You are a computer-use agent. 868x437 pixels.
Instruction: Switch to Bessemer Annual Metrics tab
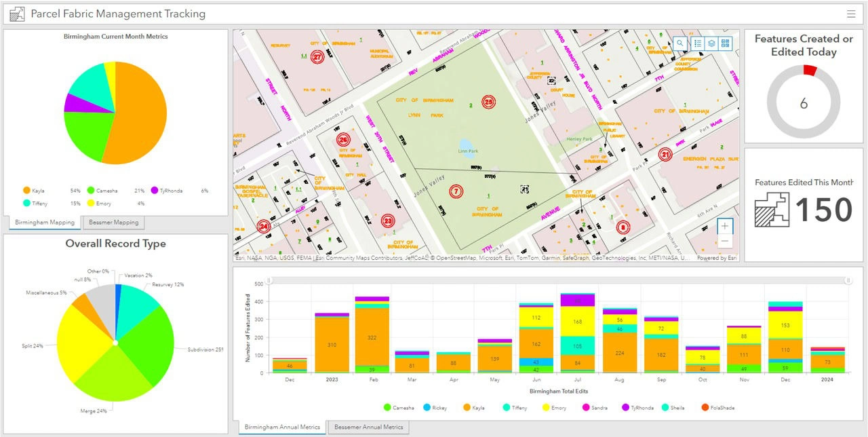(369, 427)
